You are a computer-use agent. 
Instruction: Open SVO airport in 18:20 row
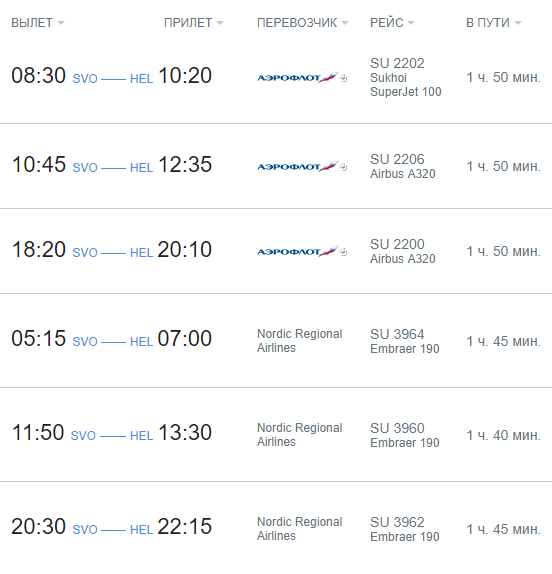click(85, 253)
